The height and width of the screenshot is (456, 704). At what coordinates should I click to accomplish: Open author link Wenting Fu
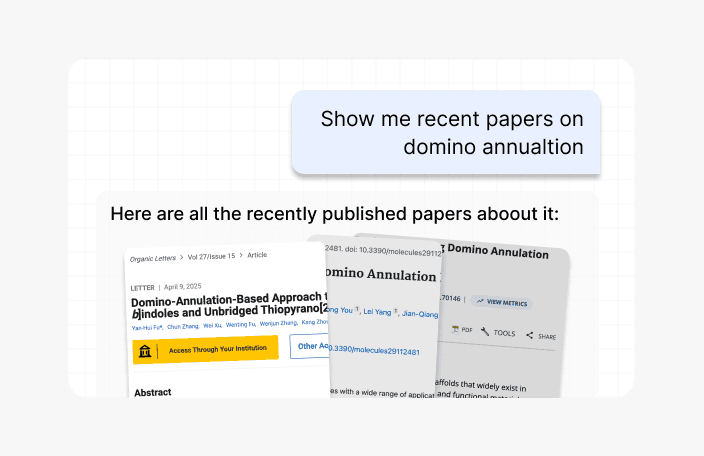[241, 324]
